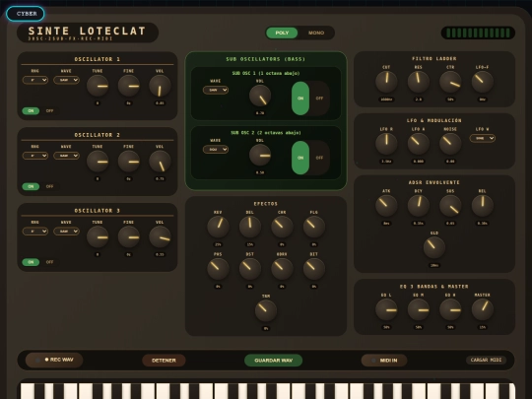Click the DETENER stop button
Screen dimensions: 532x399
click(164, 361)
